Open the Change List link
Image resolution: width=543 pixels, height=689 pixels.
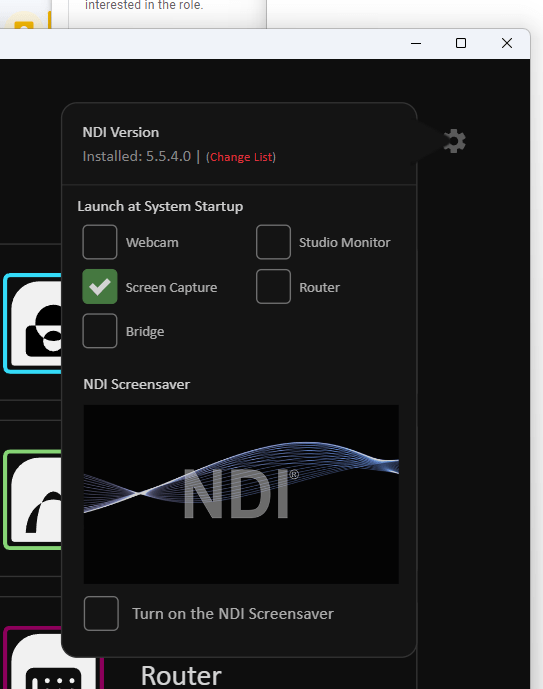pyautogui.click(x=241, y=157)
